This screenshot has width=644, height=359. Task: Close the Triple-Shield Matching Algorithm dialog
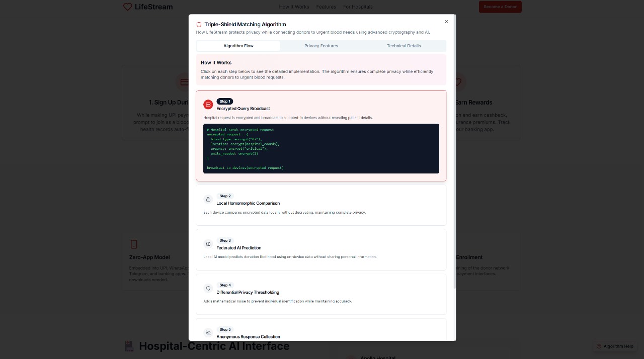(446, 22)
